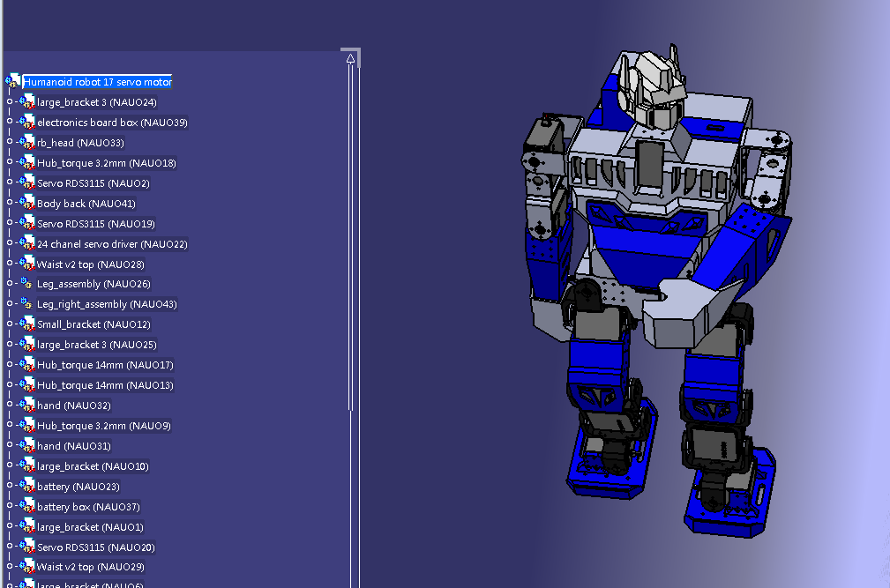The height and width of the screenshot is (588, 890).
Task: Expand the rb_head (NAUO33) node
Action: (10, 142)
